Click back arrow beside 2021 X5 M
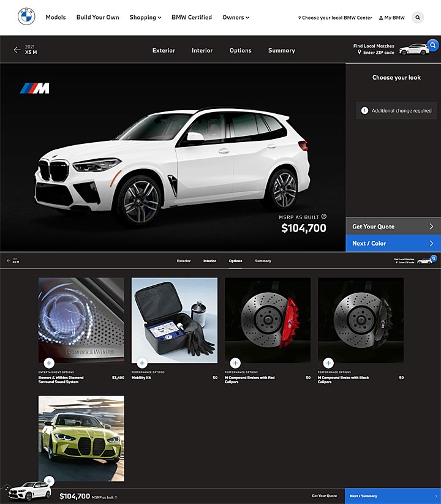The width and height of the screenshot is (441, 504). (17, 50)
